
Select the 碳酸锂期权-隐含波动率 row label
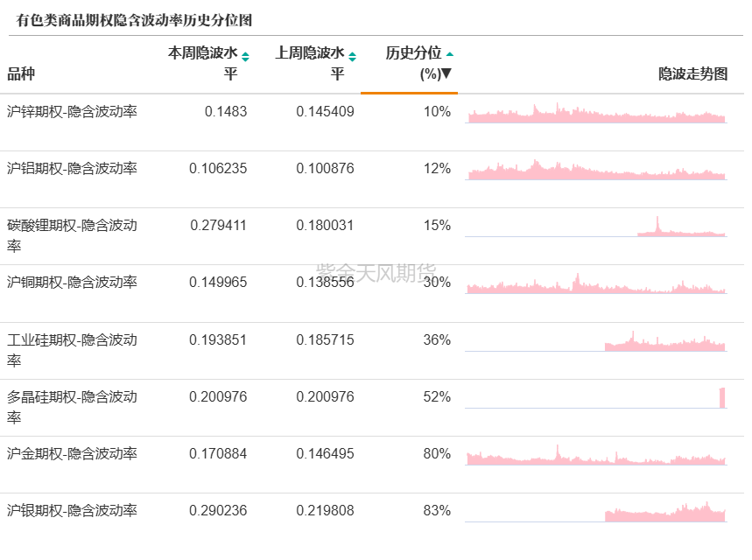72,235
